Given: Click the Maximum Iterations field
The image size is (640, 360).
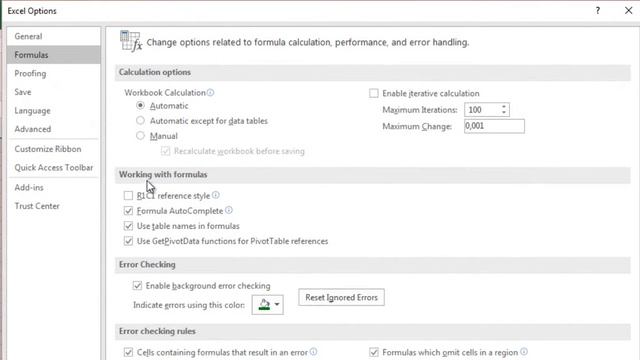Looking at the screenshot, I should (481, 110).
